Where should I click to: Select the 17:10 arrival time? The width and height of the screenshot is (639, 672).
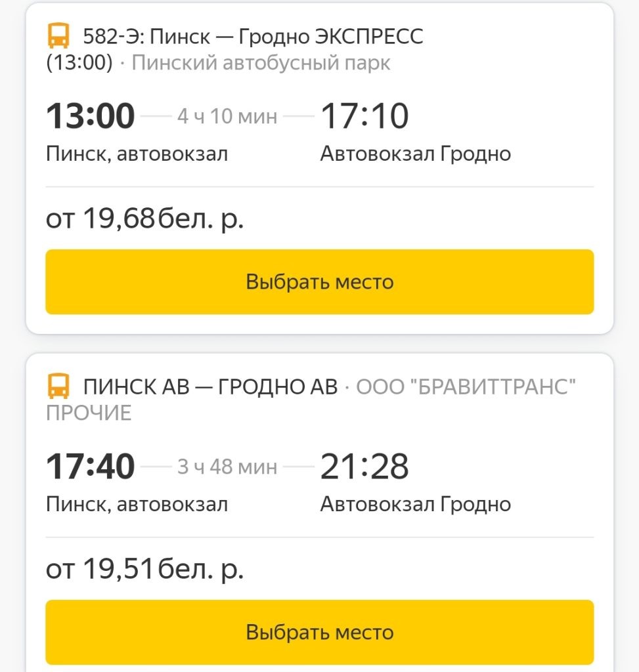click(364, 117)
